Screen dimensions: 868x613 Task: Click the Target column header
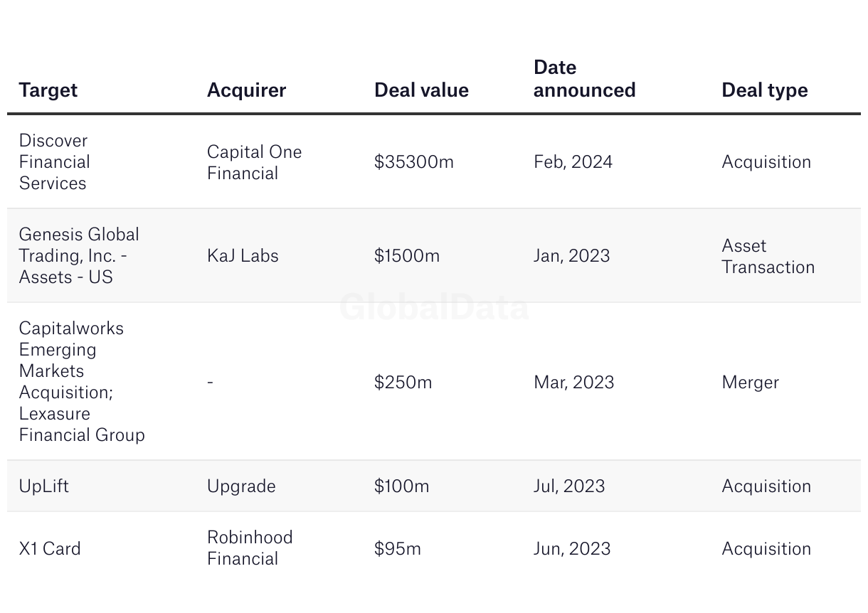48,90
